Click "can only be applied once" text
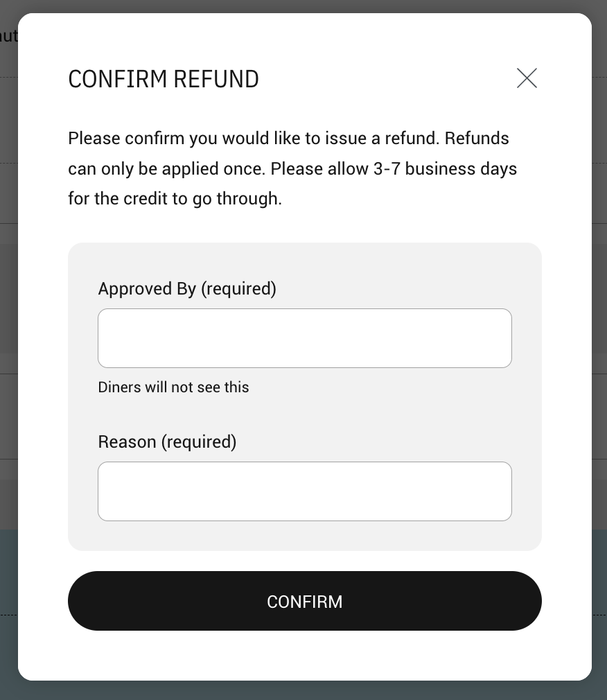The height and width of the screenshot is (700, 607). point(166,169)
